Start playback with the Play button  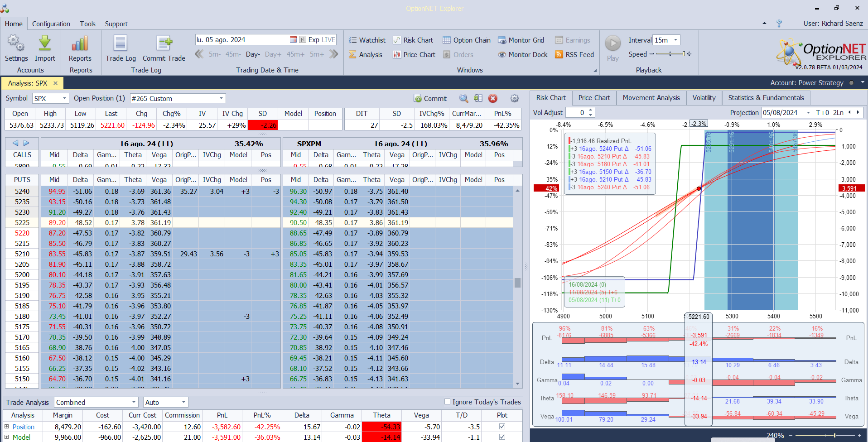click(613, 43)
